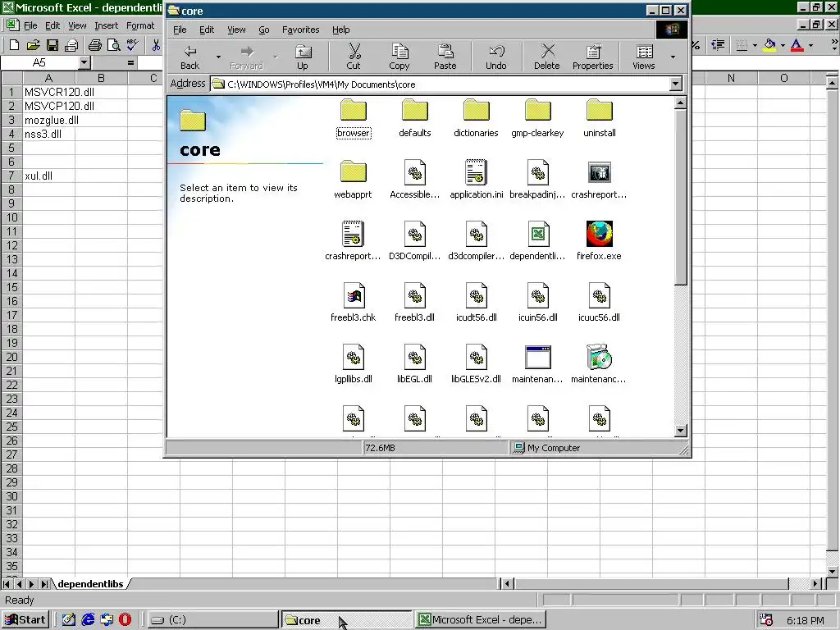
Task: Open the Excel Name Box dropdown
Action: point(84,62)
